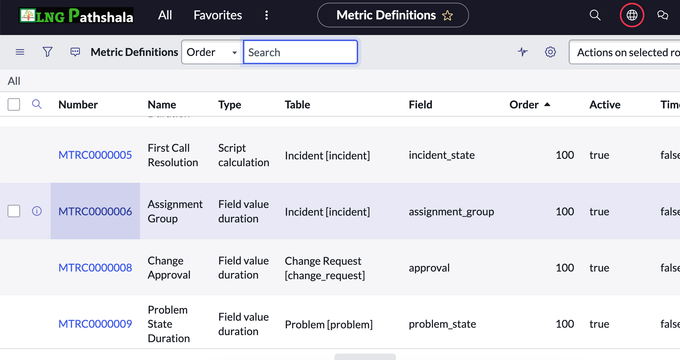Open the activity stream comment icon

[x=75, y=52]
